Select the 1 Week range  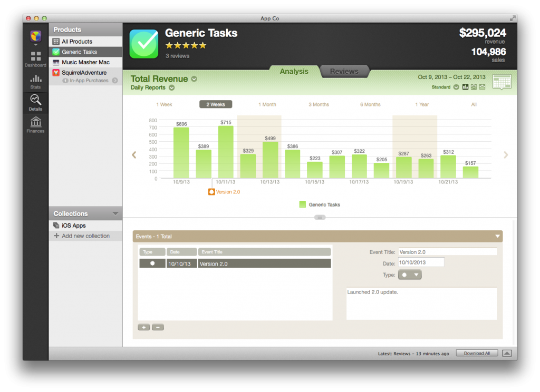pos(164,104)
